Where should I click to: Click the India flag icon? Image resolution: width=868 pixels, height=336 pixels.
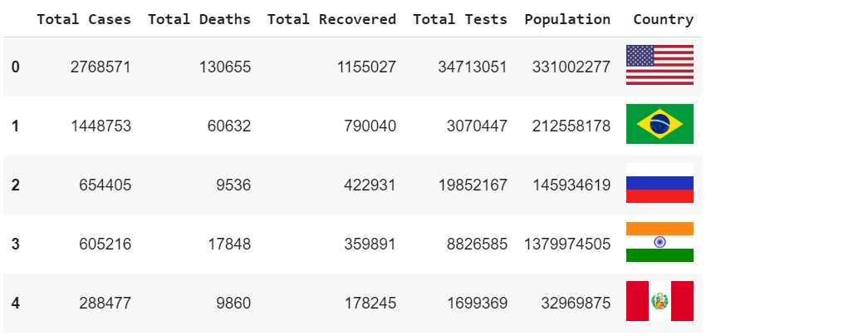tap(660, 242)
